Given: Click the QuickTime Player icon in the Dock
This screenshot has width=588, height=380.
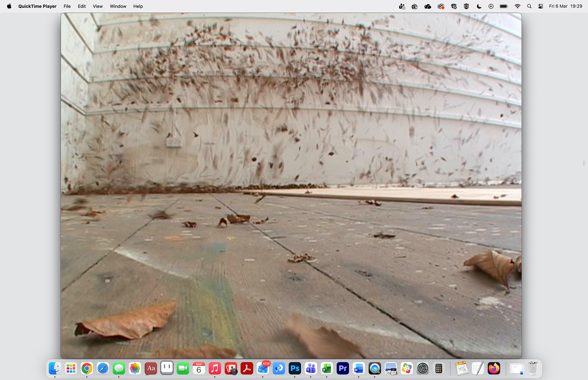Looking at the screenshot, I should (375, 369).
